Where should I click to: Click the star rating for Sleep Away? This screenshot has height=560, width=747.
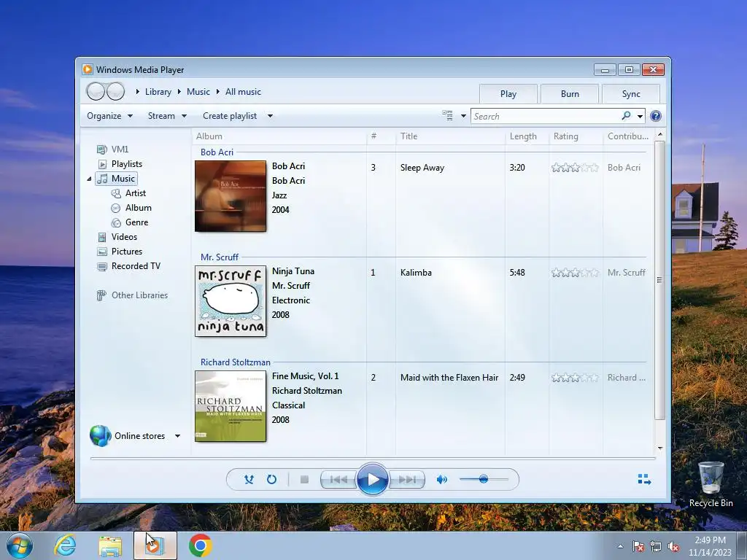point(575,168)
